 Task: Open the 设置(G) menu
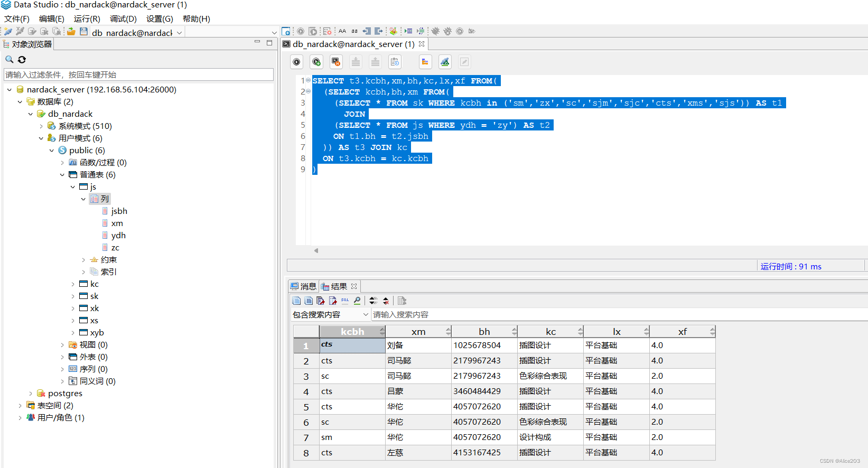[x=160, y=19]
